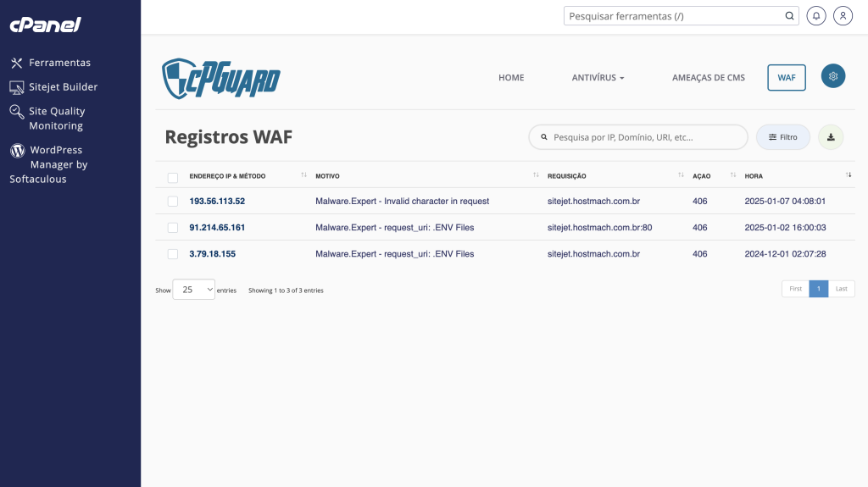Open WordPress Manager by Softaculous link

tap(48, 164)
